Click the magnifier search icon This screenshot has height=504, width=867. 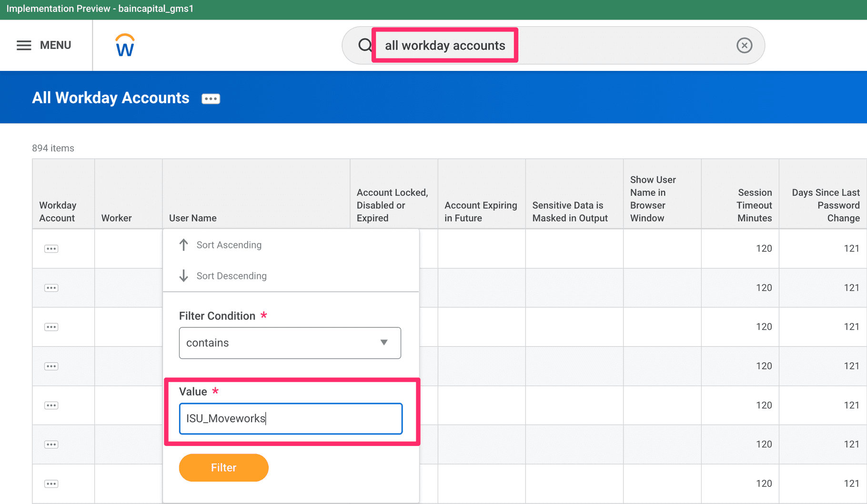tap(365, 45)
